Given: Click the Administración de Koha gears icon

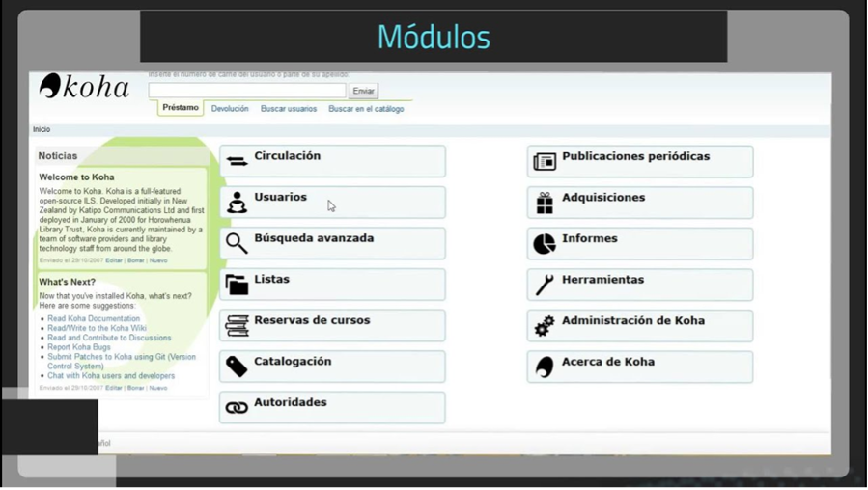Looking at the screenshot, I should point(545,326).
